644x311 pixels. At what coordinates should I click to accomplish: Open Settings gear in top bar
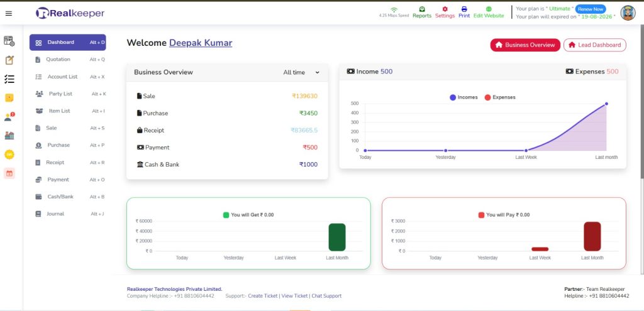pyautogui.click(x=445, y=13)
